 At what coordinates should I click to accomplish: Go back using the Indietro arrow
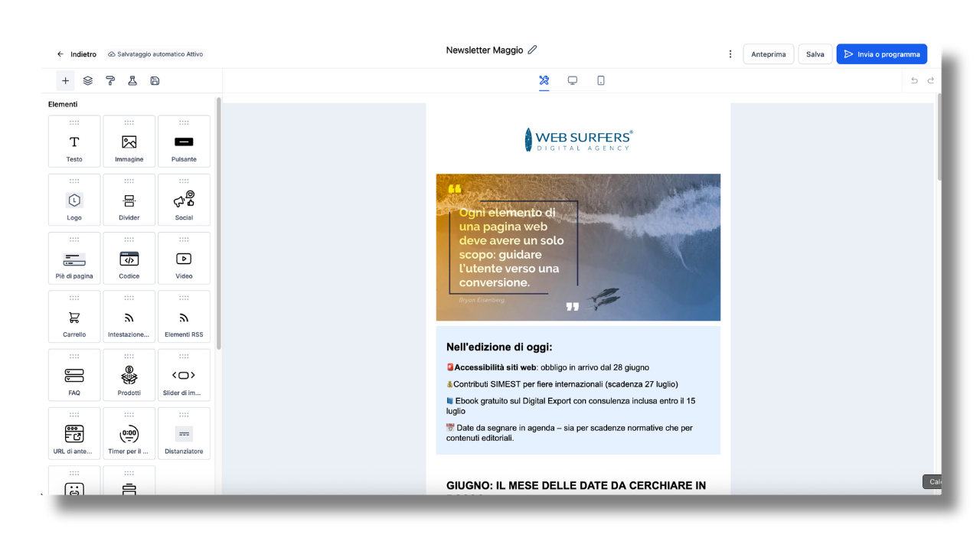pos(60,54)
